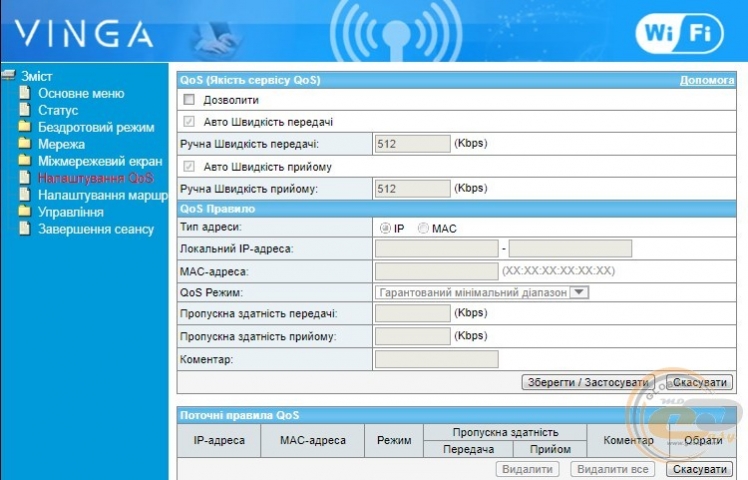Click the Зміст root item
Screen dimensions: 748x480
click(x=37, y=76)
